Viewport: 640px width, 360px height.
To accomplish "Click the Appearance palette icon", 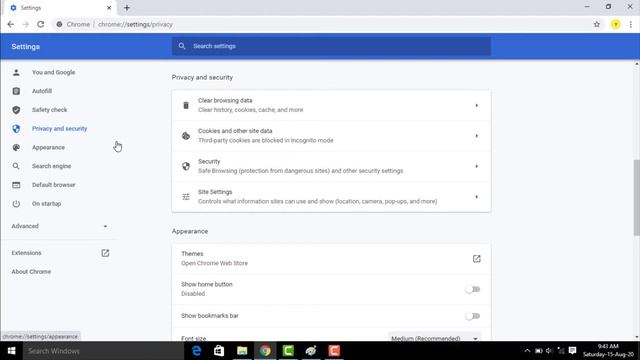I will 16,147.
